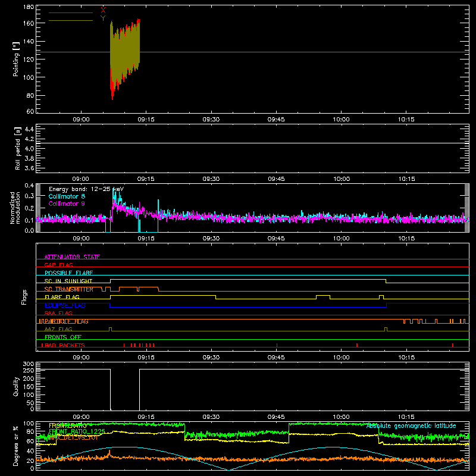The image size is (476, 476).
Task: Click the SC_IN_SUNLIGHT label
Action: tap(68, 281)
